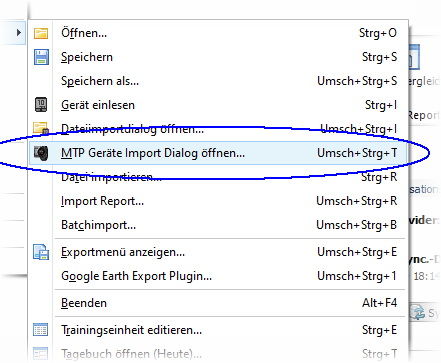Click the device icon next to Gerät einlesen
Image resolution: width=441 pixels, height=363 pixels.
(41, 105)
